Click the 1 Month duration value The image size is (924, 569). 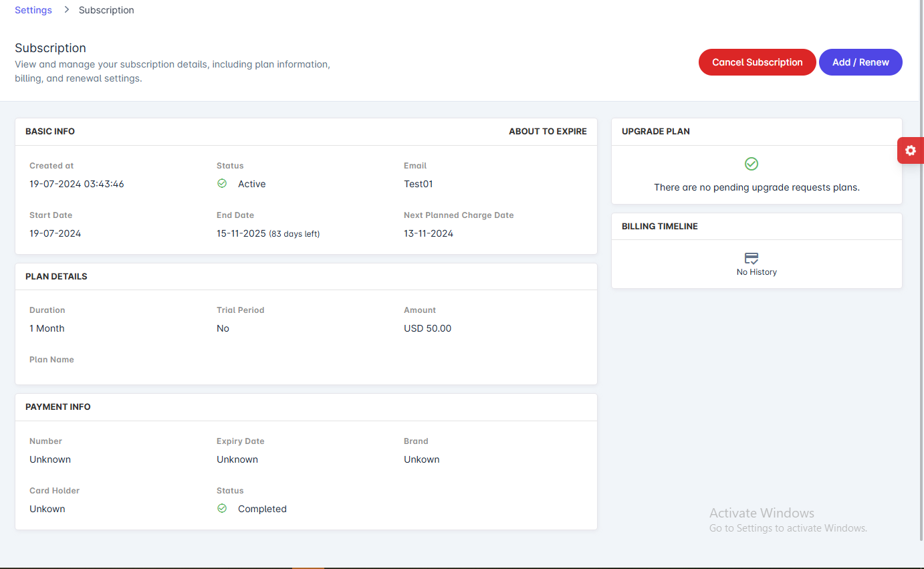(x=47, y=328)
